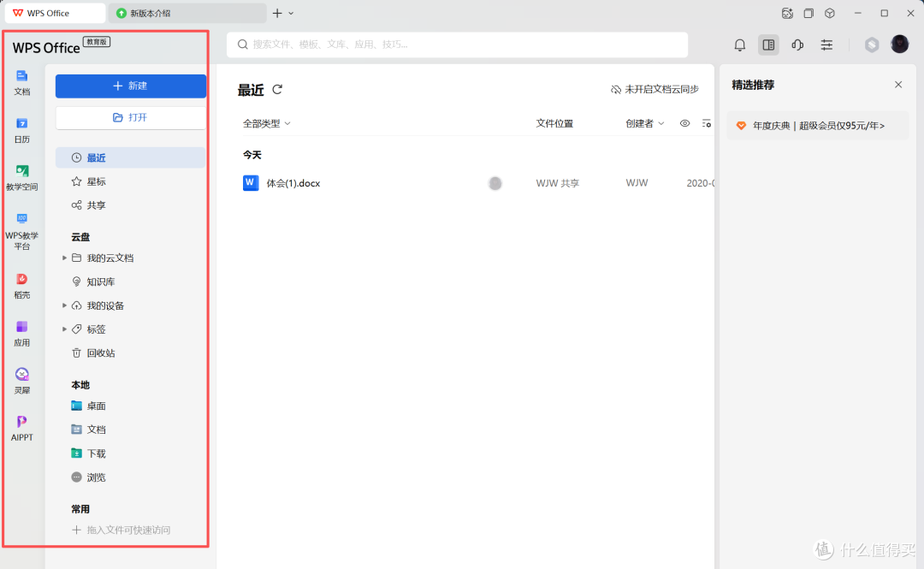Click the 教育版 edition badge

[x=97, y=42]
